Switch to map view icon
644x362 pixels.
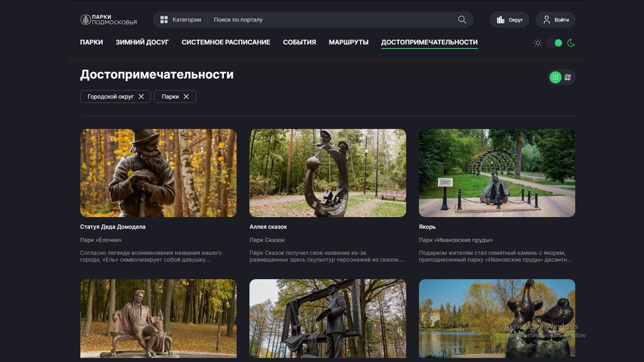[568, 77]
